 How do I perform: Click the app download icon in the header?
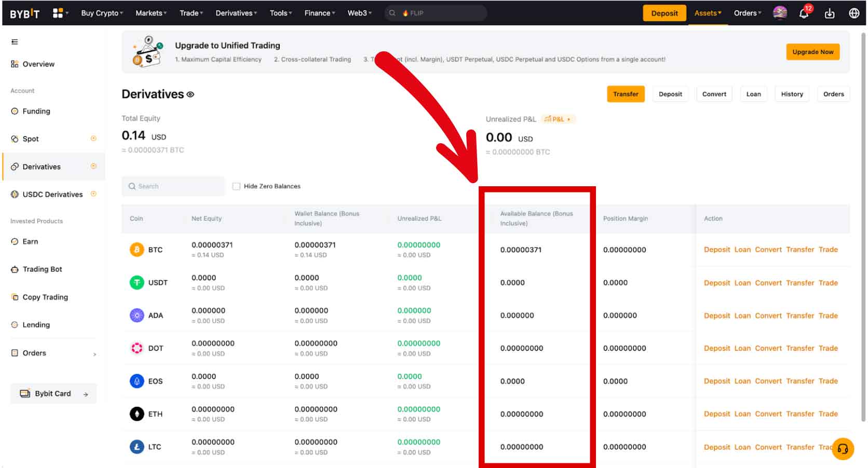829,14
